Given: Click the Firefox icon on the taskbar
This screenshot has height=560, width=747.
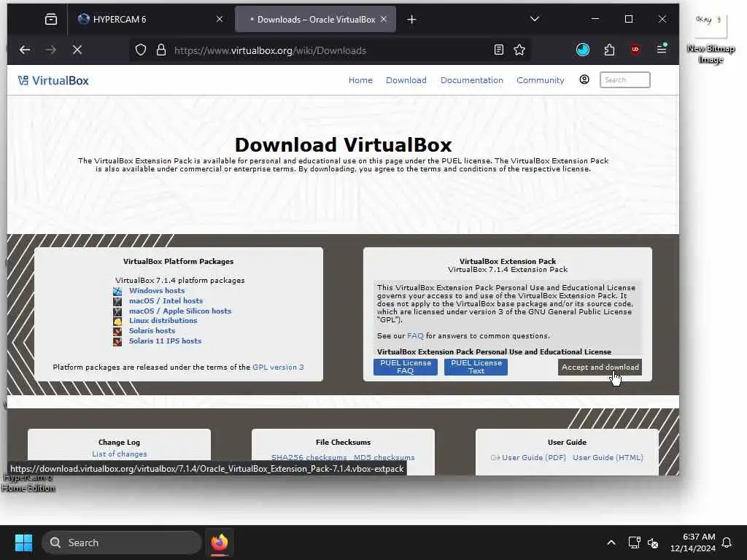Looking at the screenshot, I should coord(219,542).
